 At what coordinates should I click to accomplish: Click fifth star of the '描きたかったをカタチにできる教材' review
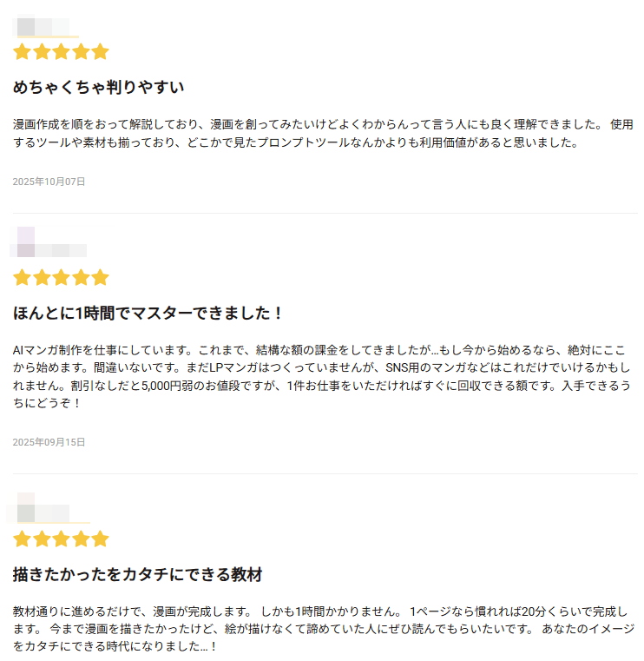[100, 539]
